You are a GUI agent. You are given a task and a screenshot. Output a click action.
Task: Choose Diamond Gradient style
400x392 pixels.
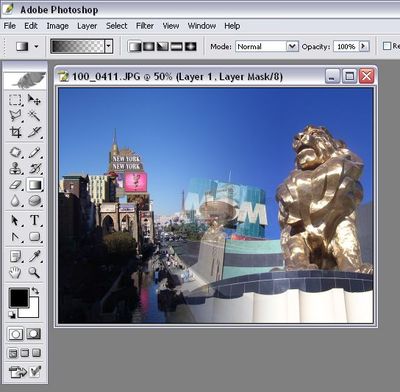point(191,46)
